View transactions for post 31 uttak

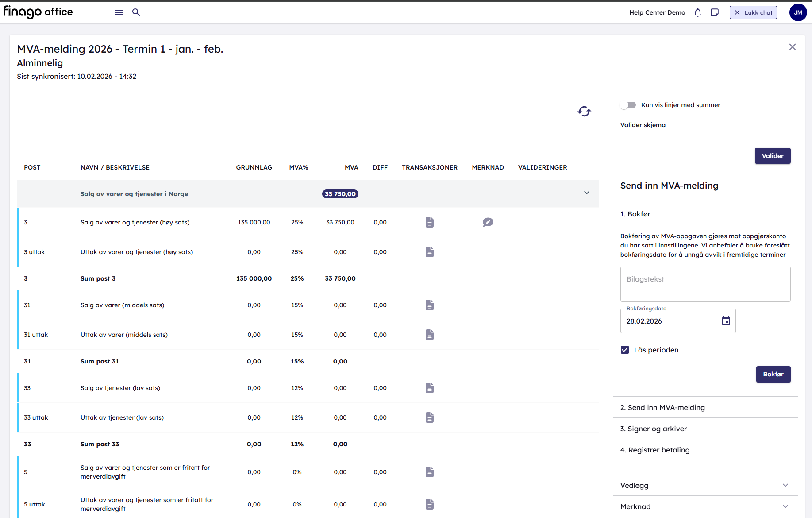pyautogui.click(x=430, y=335)
